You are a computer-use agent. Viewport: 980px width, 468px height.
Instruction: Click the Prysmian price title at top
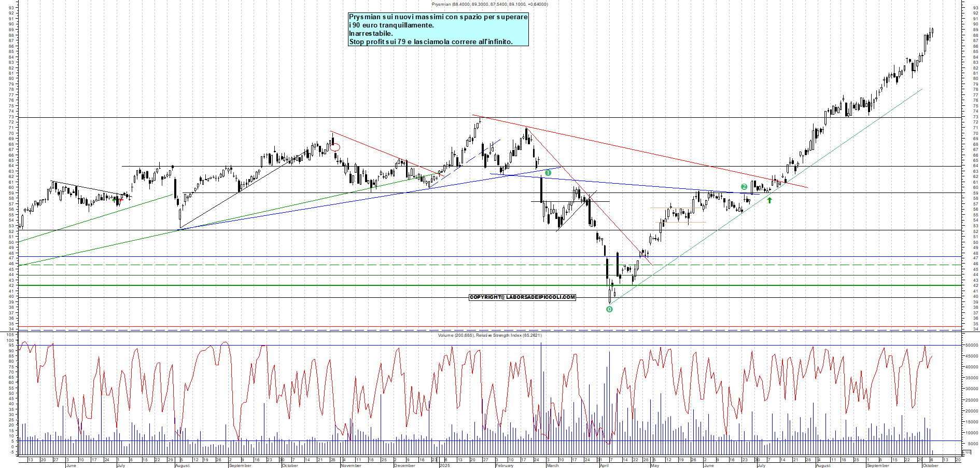[489, 4]
